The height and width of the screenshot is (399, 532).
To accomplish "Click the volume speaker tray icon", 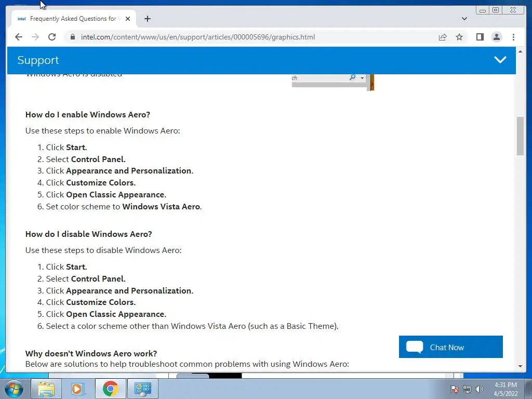I will [480, 389].
